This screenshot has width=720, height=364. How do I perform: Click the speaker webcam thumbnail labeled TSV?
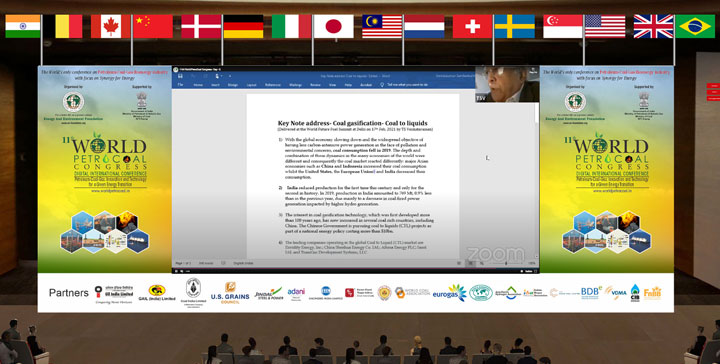507,84
